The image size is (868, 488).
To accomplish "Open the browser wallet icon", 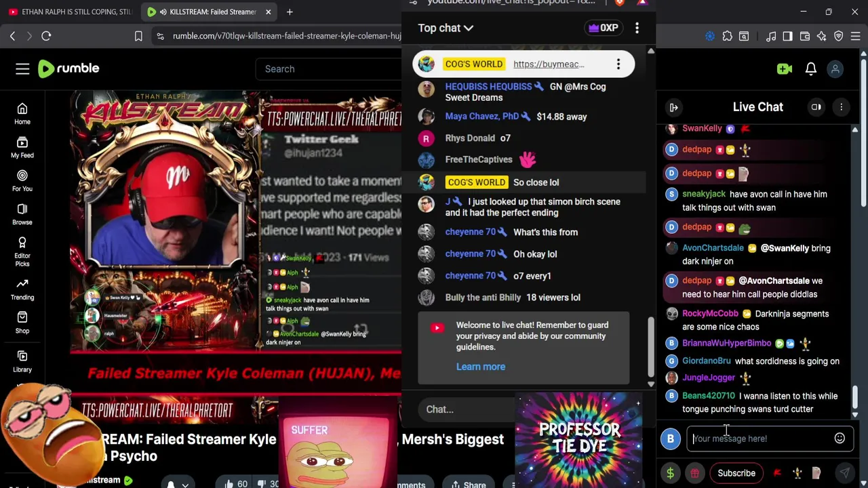I will (805, 36).
